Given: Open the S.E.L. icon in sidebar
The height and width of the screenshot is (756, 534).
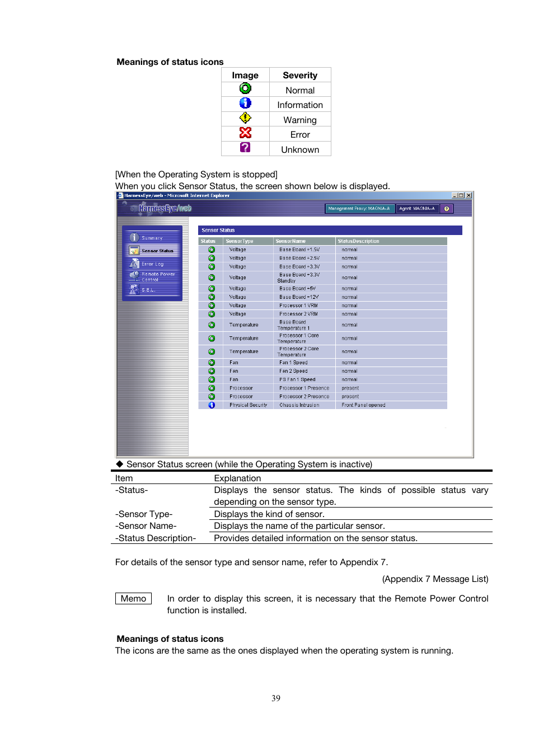Looking at the screenshot, I should [x=134, y=289].
